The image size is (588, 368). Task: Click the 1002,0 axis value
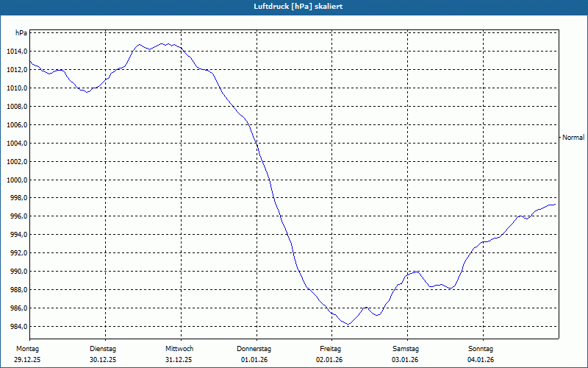17,161
